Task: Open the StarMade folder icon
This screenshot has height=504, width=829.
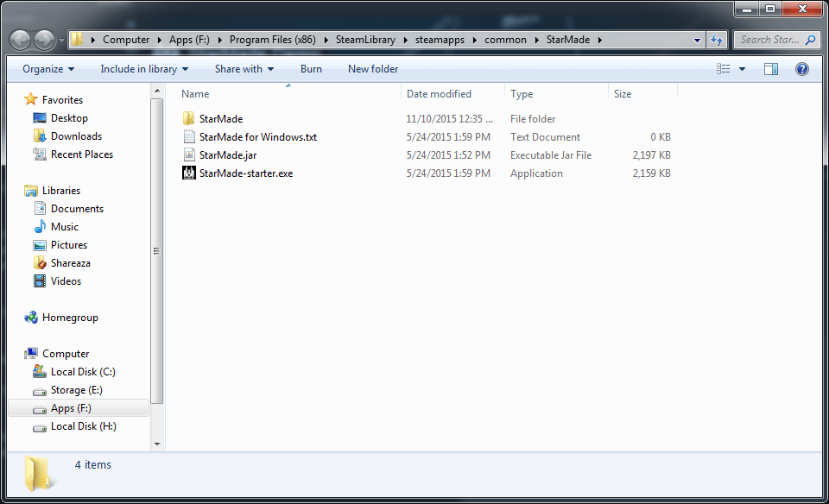Action: (x=190, y=119)
